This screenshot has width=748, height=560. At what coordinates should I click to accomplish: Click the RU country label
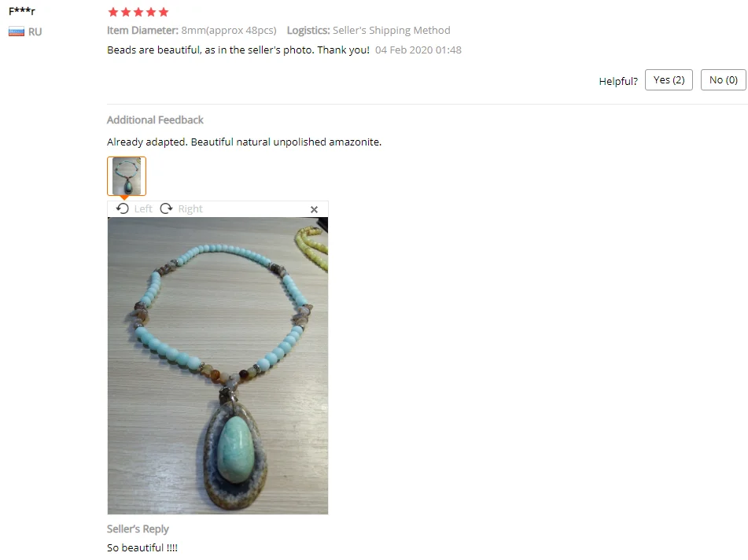[35, 32]
